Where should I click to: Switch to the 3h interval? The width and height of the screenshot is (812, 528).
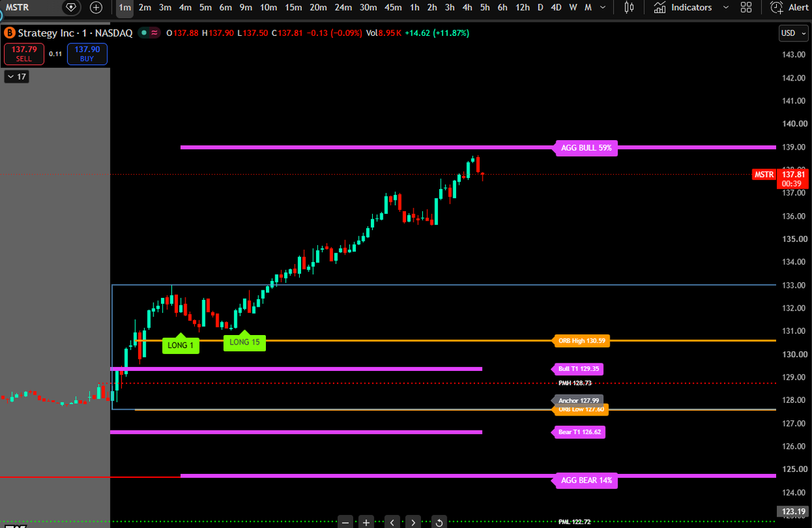(x=450, y=7)
